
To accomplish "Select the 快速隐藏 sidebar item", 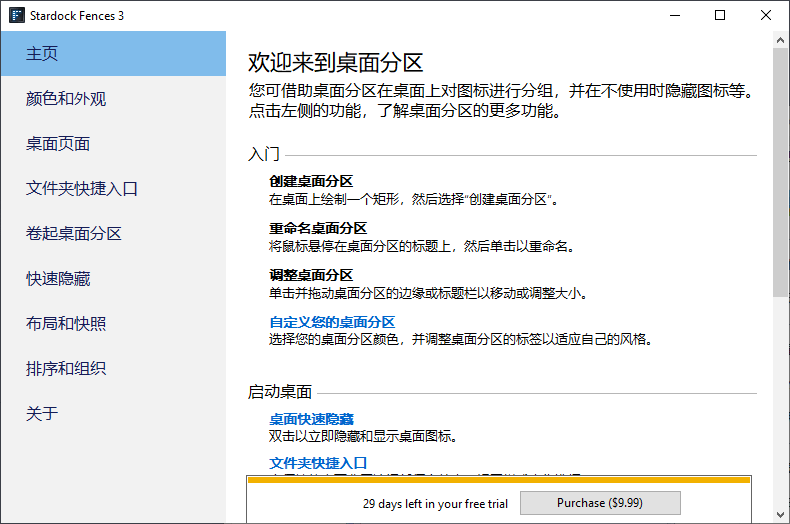I will [x=113, y=279].
